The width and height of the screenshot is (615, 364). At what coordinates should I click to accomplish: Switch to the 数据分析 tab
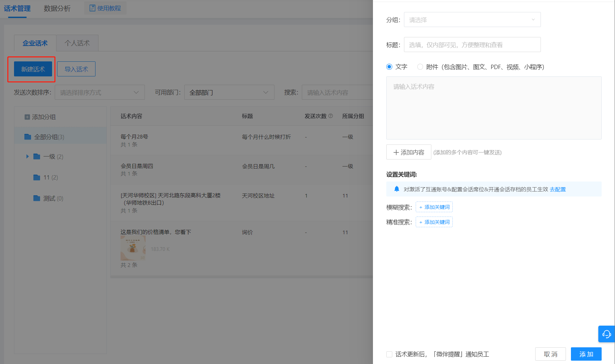tap(57, 8)
